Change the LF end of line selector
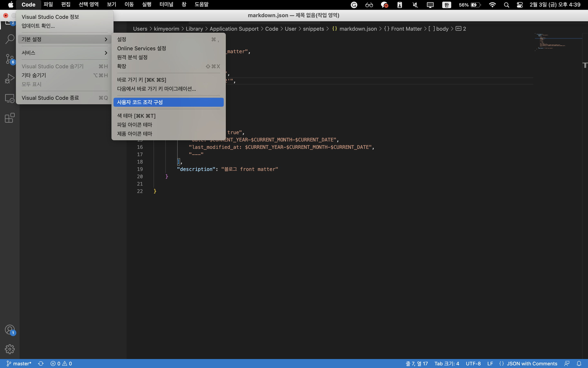588x368 pixels. [x=490, y=363]
